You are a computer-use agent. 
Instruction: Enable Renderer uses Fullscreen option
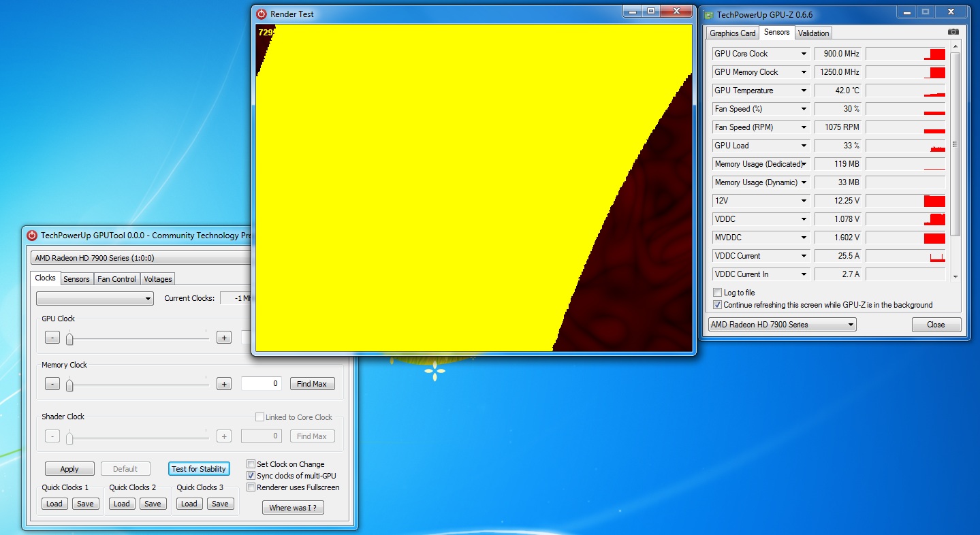[251, 487]
